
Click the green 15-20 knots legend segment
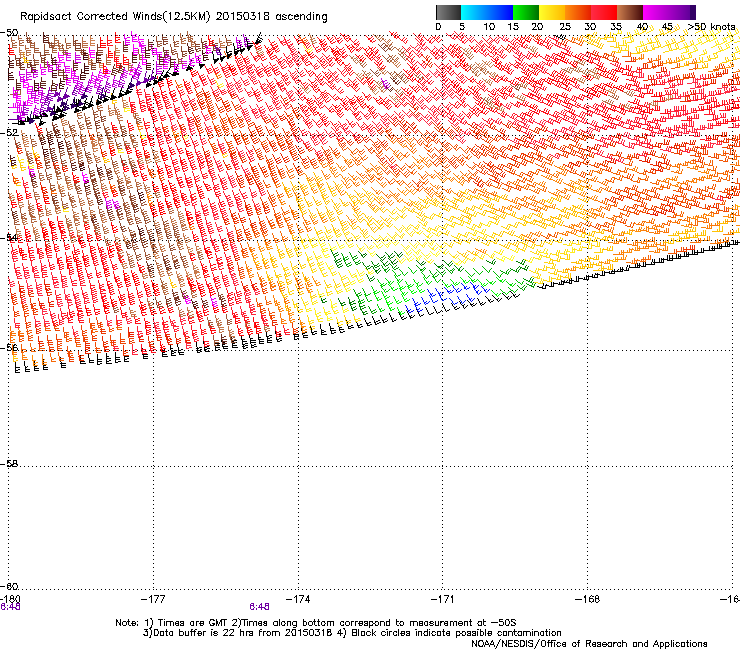pyautogui.click(x=526, y=12)
